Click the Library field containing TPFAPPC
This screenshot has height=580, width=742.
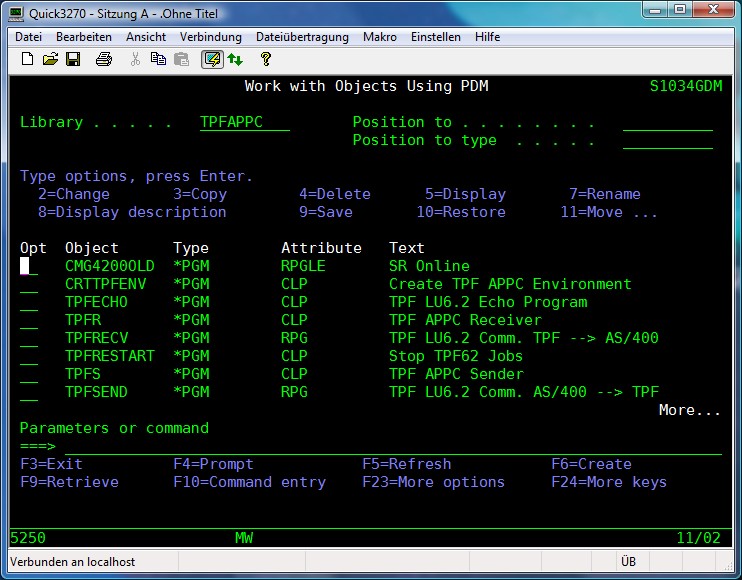pyautogui.click(x=245, y=122)
